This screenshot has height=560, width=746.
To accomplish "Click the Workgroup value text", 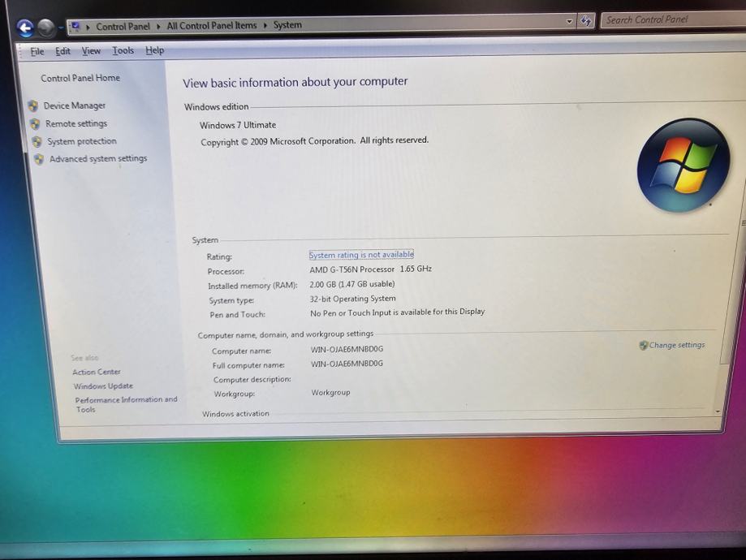I will (x=330, y=393).
